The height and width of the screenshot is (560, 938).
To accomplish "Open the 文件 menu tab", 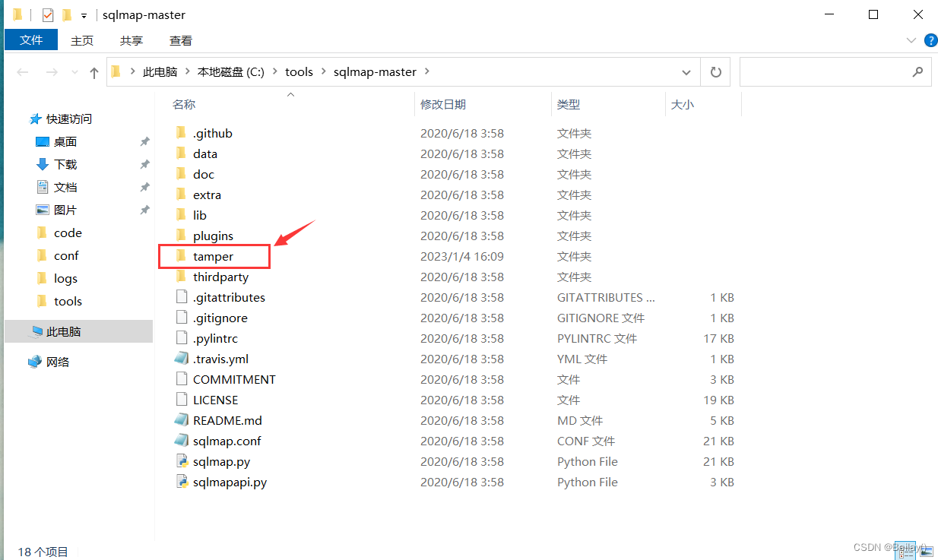I will (x=31, y=40).
